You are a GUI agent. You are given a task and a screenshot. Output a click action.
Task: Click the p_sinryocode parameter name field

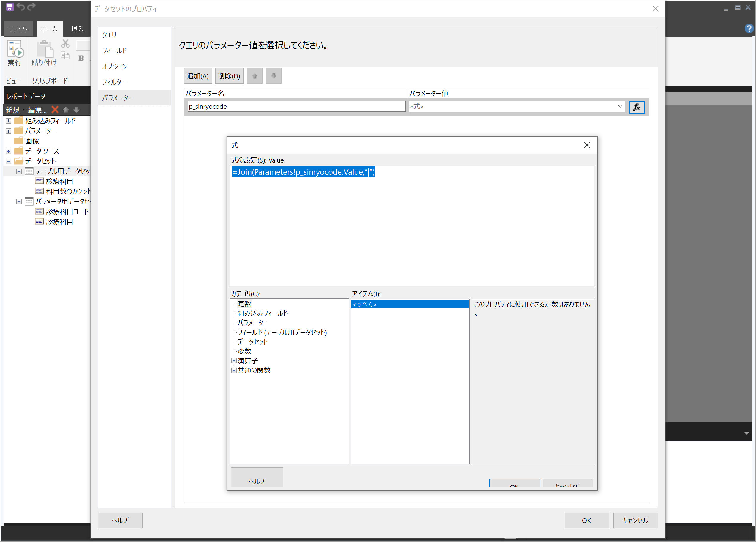coord(296,107)
